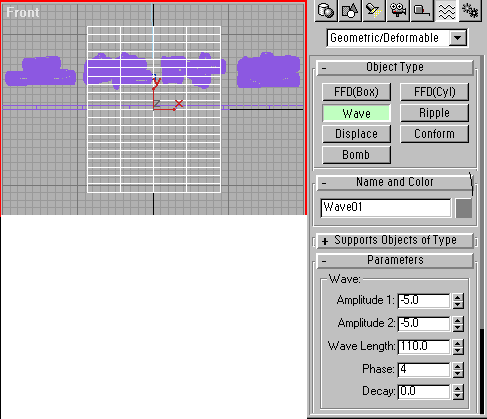
Task: Open the gray object color swatch
Action: coord(464,208)
